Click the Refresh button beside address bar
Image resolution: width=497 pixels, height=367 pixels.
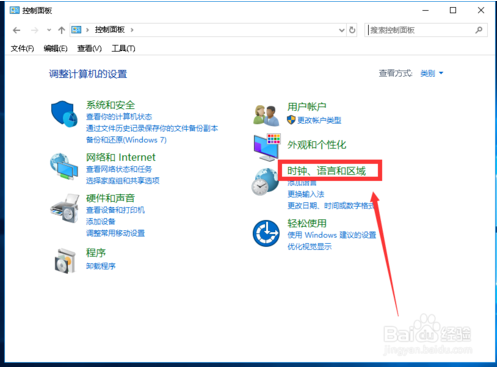pos(352,30)
